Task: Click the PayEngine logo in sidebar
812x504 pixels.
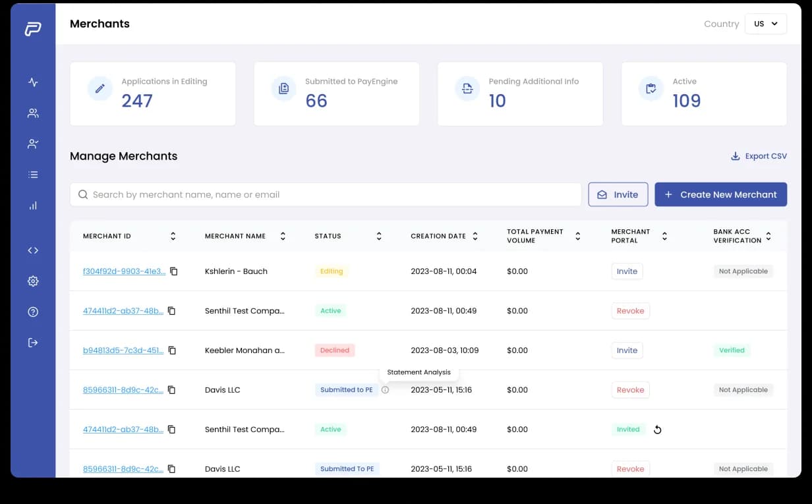Action: point(33,29)
